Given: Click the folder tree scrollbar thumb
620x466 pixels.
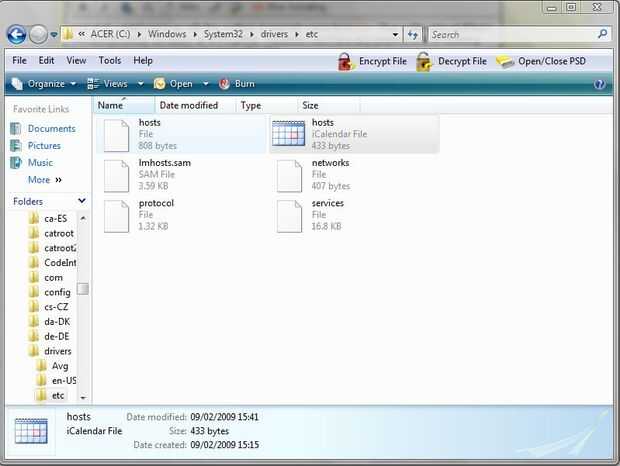Looking at the screenshot, I should click(83, 289).
